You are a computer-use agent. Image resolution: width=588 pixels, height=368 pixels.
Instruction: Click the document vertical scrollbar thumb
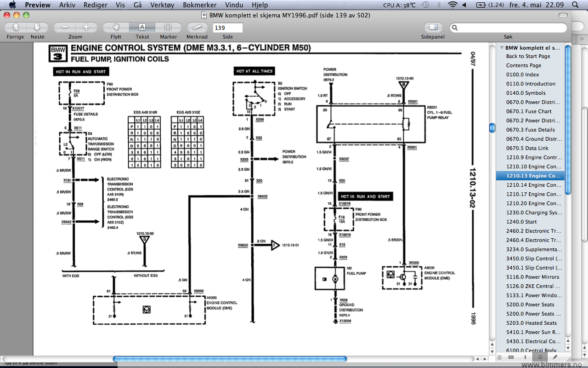coord(492,127)
